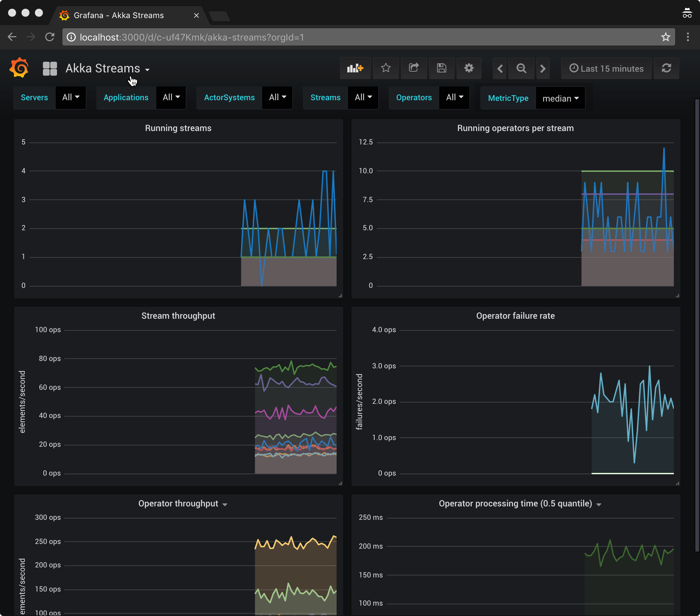Click the Operator throughput panel title menu
The image size is (700, 616).
coord(182,504)
